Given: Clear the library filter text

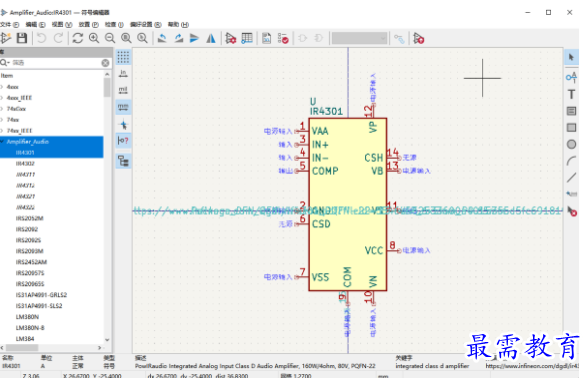Looking at the screenshot, I should pos(105,63).
